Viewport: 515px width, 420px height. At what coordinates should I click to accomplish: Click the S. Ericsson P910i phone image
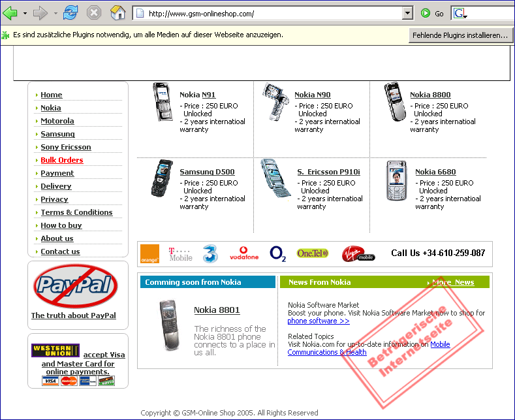[275, 178]
